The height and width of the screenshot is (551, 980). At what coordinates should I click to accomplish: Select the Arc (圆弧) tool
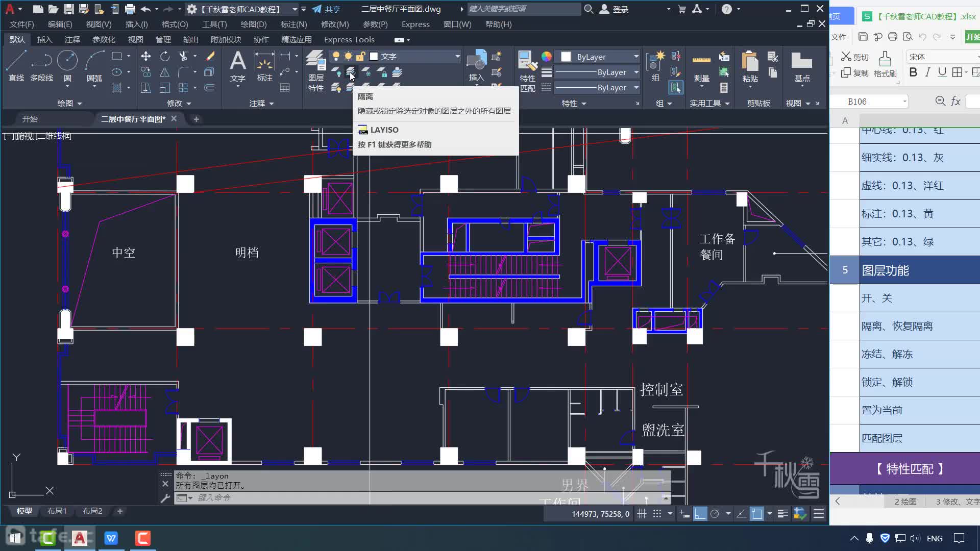(94, 66)
